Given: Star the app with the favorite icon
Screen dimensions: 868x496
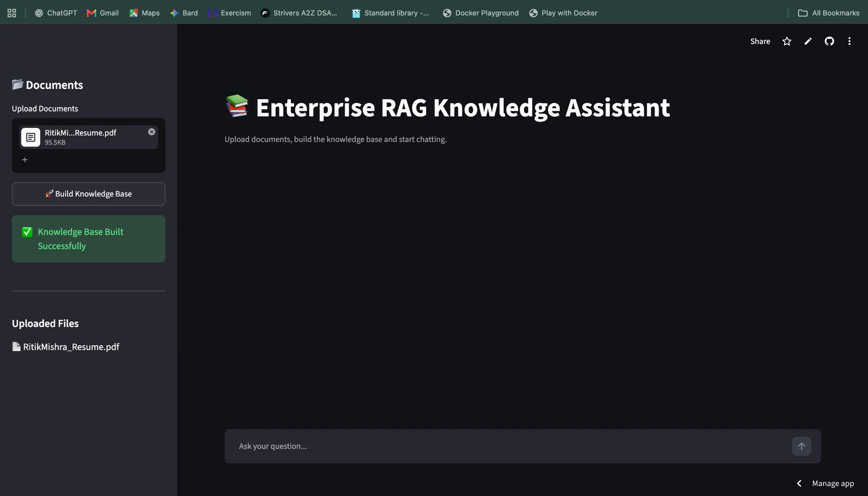Looking at the screenshot, I should coord(787,41).
